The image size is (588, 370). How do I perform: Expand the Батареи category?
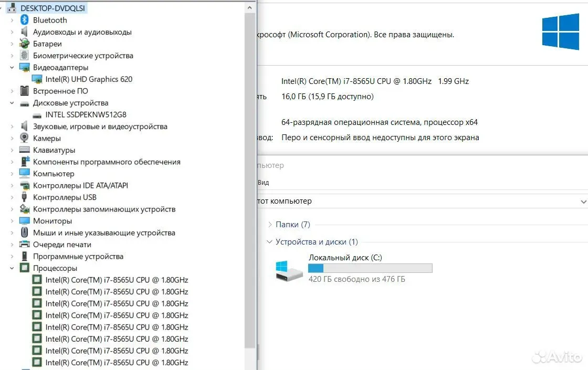tap(12, 44)
